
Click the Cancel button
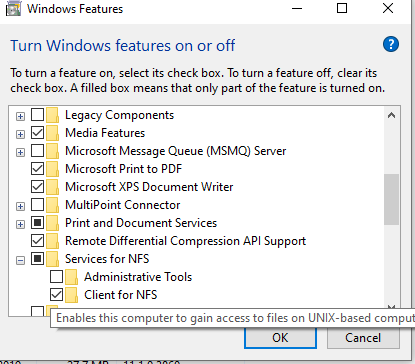363,338
